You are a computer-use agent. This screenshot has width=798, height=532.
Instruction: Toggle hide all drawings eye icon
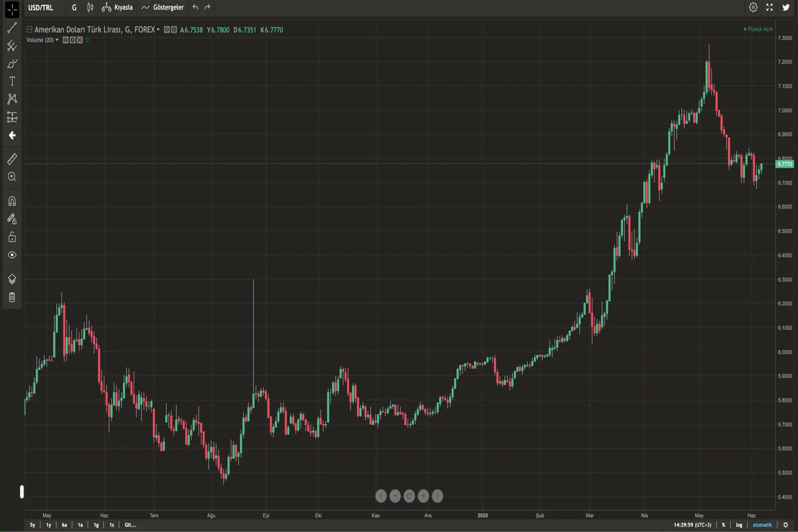pyautogui.click(x=12, y=255)
